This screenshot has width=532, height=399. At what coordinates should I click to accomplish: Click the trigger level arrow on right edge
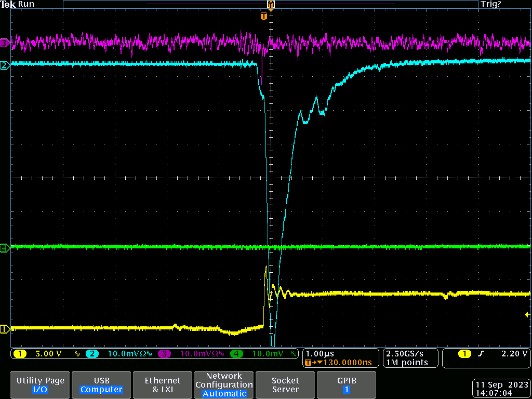coord(527,314)
